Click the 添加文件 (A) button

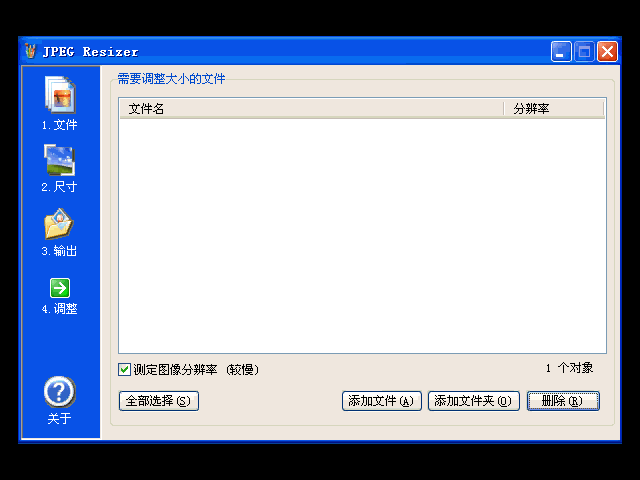coord(380,401)
